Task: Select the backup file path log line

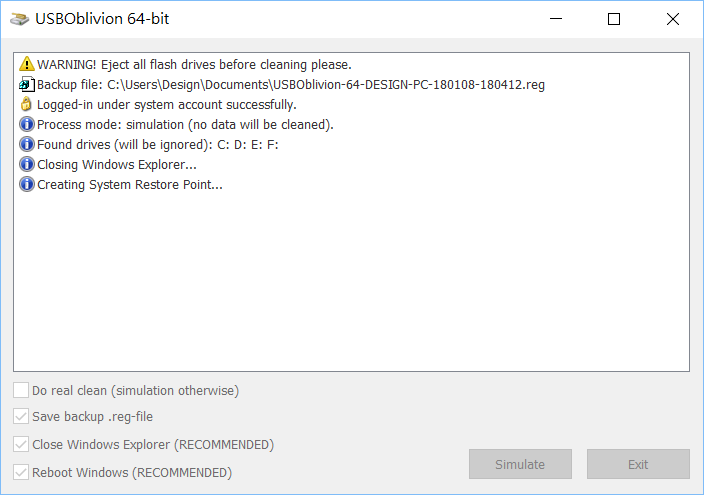Action: [x=290, y=85]
